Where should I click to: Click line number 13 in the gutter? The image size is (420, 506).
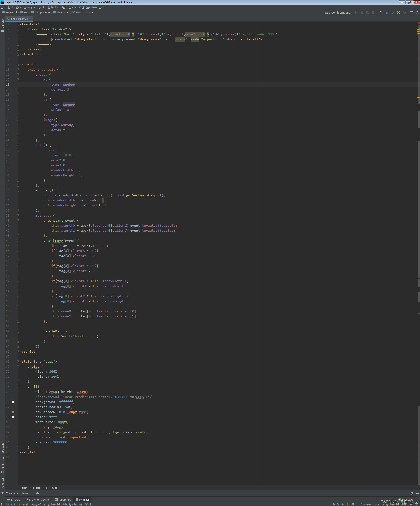(x=8, y=85)
